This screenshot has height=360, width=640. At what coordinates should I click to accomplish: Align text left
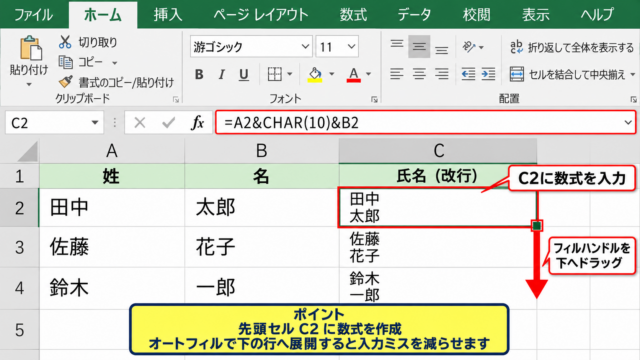[396, 74]
